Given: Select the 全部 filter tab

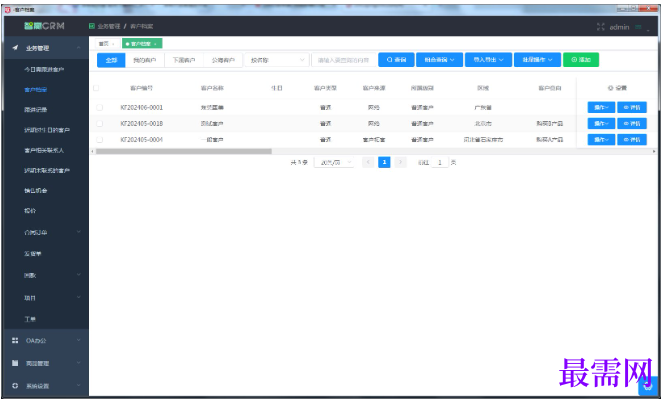Looking at the screenshot, I should click(111, 60).
